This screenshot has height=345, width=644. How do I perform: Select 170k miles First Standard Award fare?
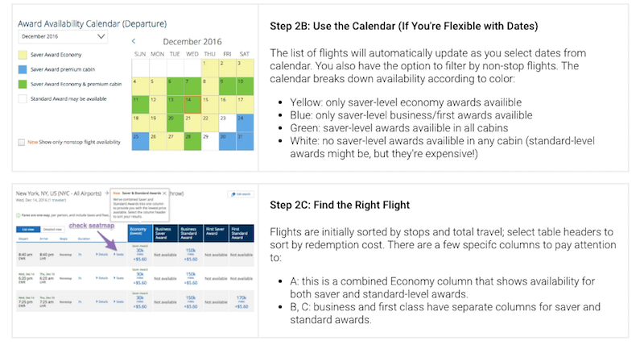pos(242,301)
